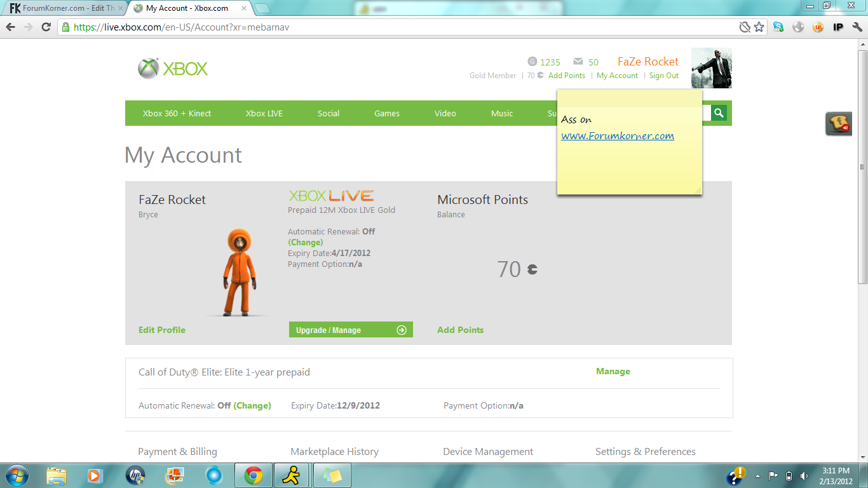Open Windows Explorer from taskbar

(x=57, y=475)
